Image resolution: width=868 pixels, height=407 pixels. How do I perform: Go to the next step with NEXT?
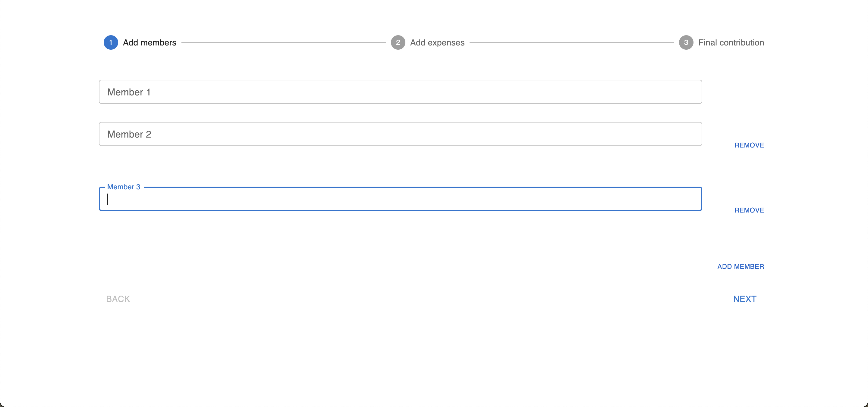coord(745,299)
